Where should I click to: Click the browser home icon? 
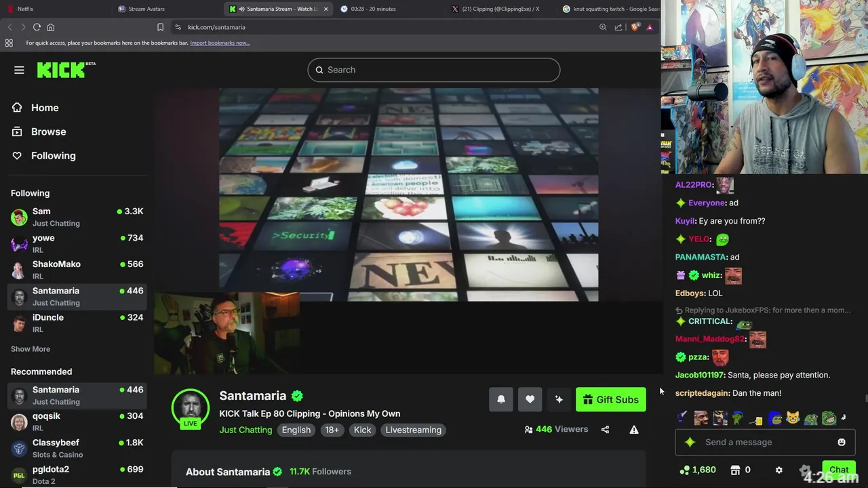click(x=50, y=27)
